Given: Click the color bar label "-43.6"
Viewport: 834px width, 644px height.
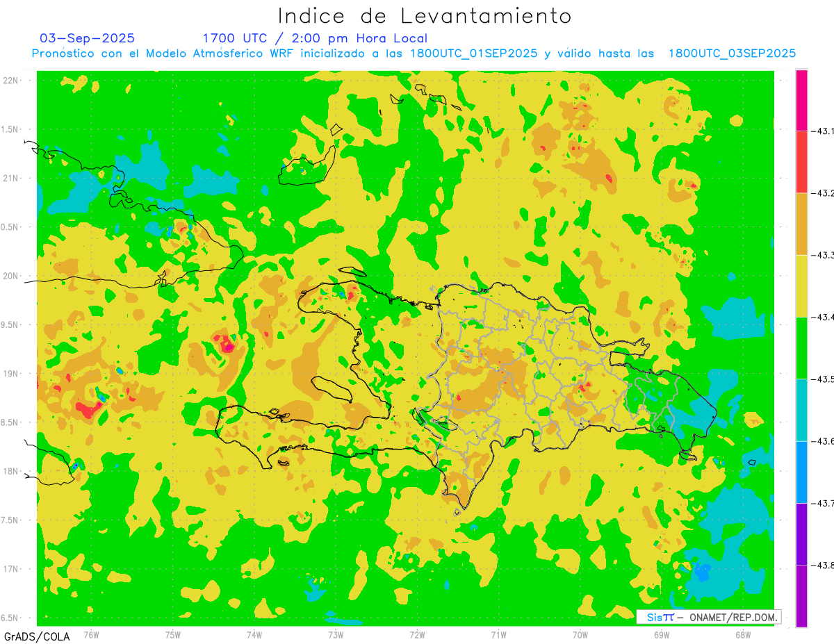Looking at the screenshot, I should (x=823, y=441).
